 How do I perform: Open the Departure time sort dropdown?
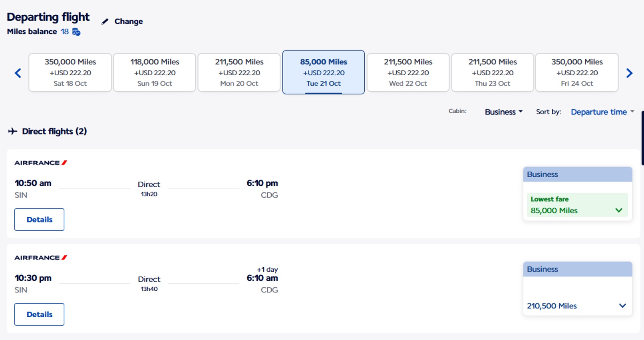(x=602, y=112)
